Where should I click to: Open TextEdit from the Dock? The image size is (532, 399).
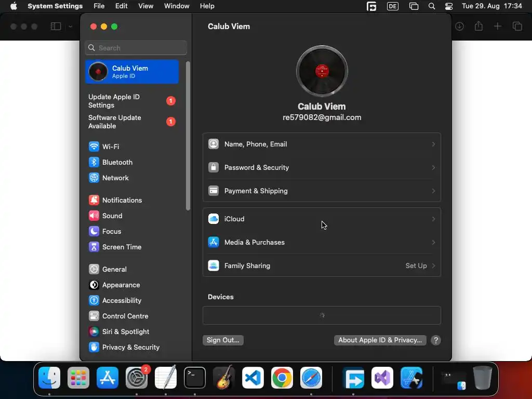[x=166, y=378]
